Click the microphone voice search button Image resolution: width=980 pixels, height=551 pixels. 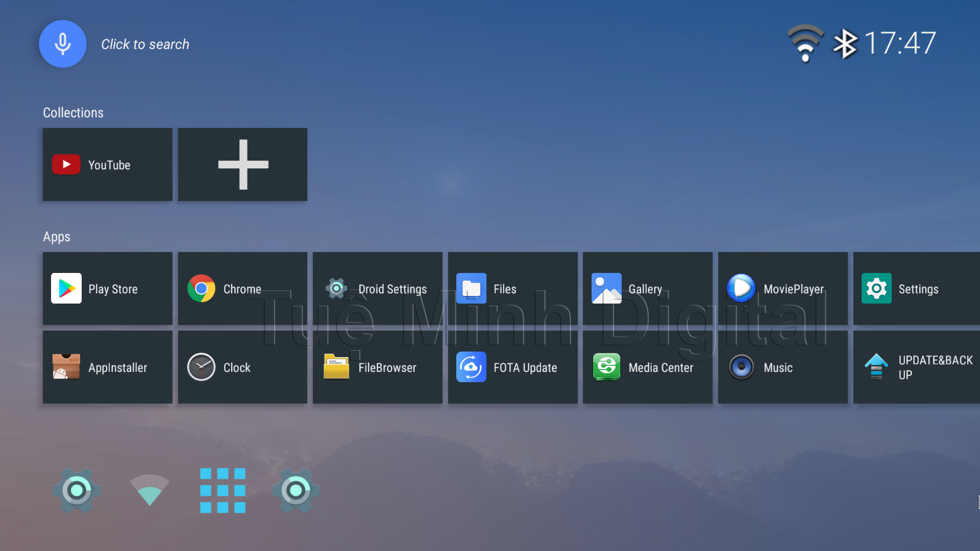click(x=63, y=44)
